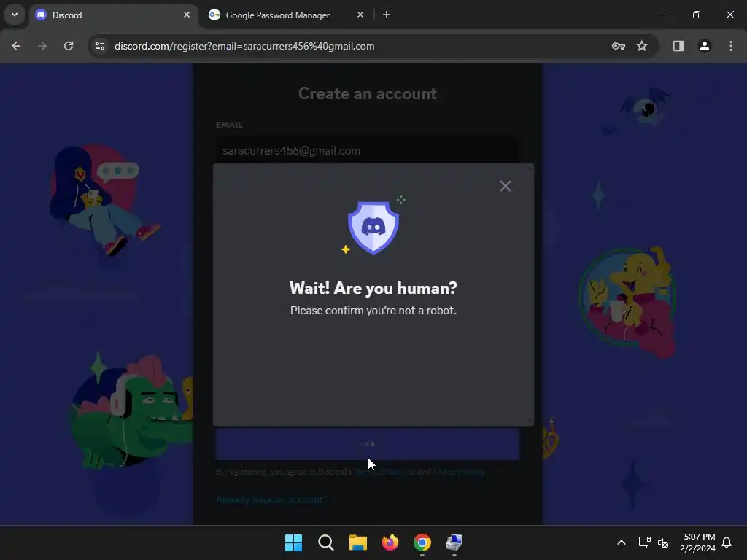Click the loading Continue button
Screen dimensions: 747x560
[x=368, y=444]
